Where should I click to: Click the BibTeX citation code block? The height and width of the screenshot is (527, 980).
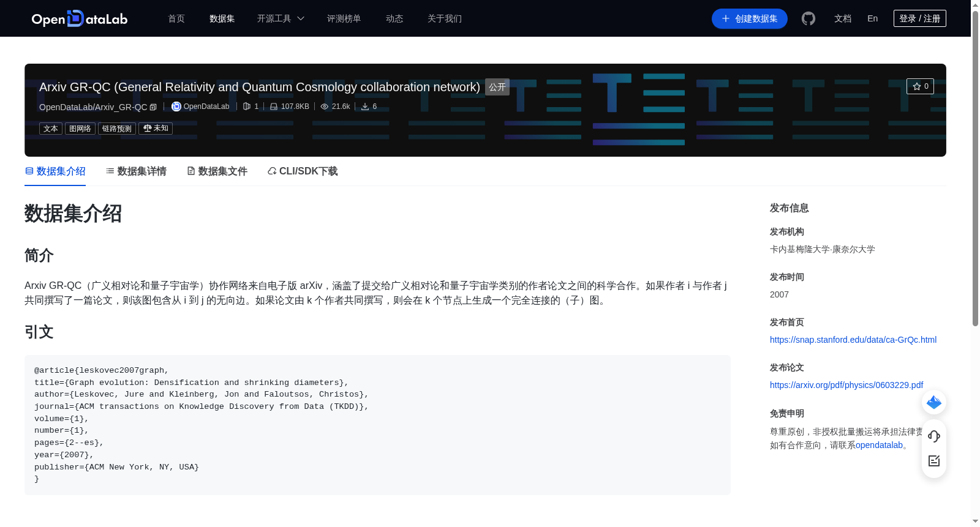[x=377, y=425]
